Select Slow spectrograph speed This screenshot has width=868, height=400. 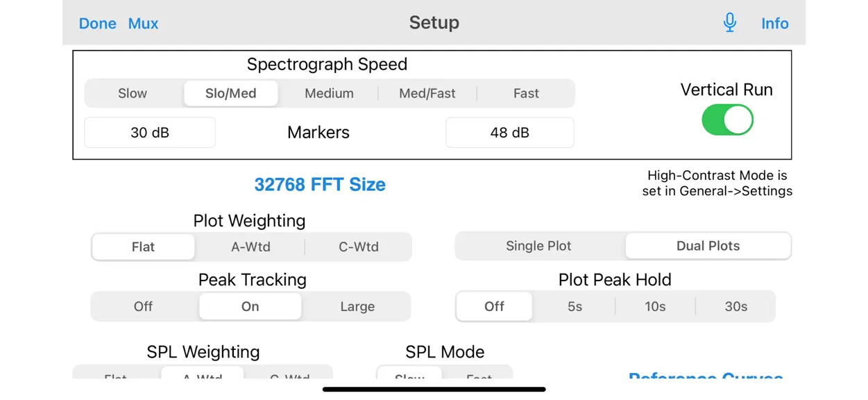coord(133,93)
